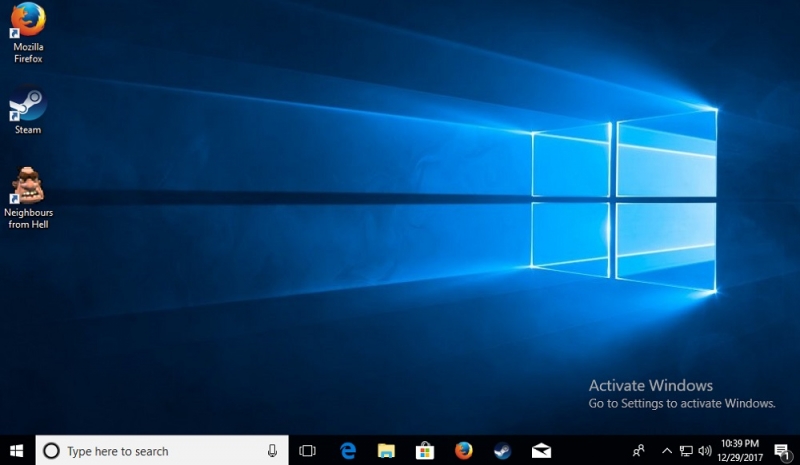800x465 pixels.
Task: Expand the hidden system tray icons
Action: click(667, 451)
